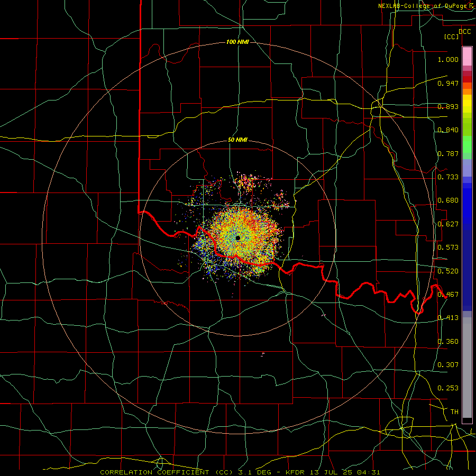Click the [CC] units label
Screen dimensions: 476x476
451,36
